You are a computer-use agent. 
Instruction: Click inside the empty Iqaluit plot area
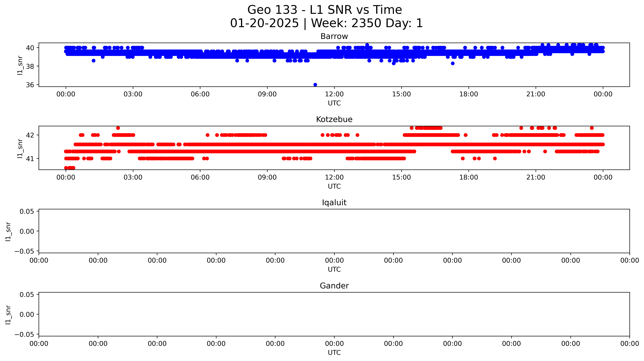pos(334,231)
